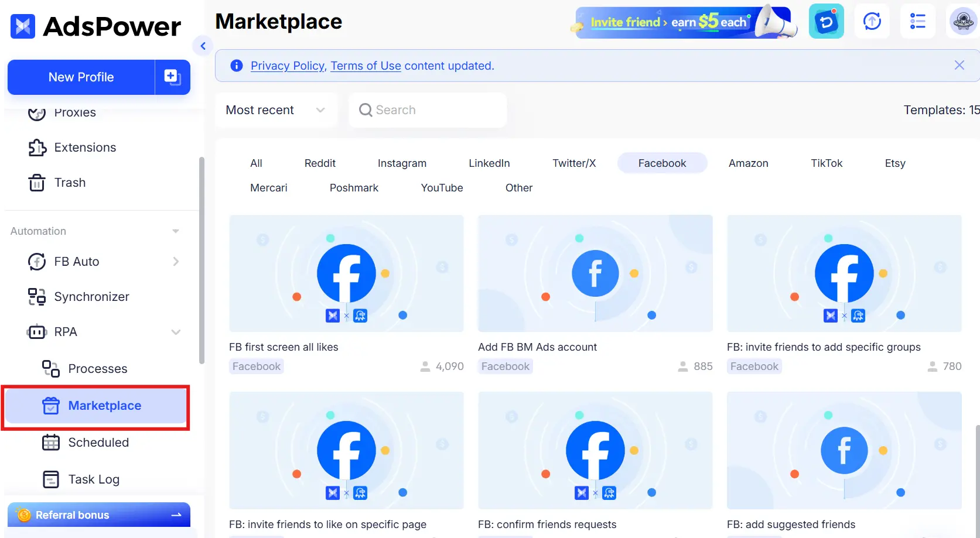Click the Referral bonus arrow icon
The height and width of the screenshot is (538, 980).
176,515
